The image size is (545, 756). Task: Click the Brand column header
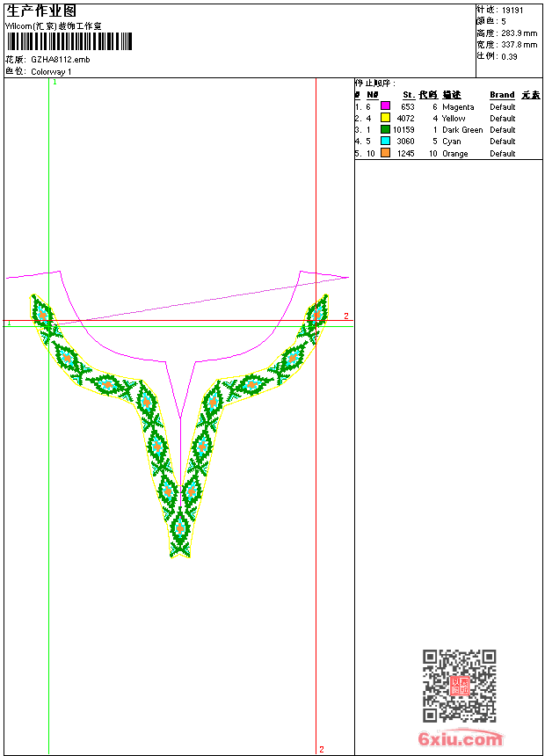[x=502, y=95]
